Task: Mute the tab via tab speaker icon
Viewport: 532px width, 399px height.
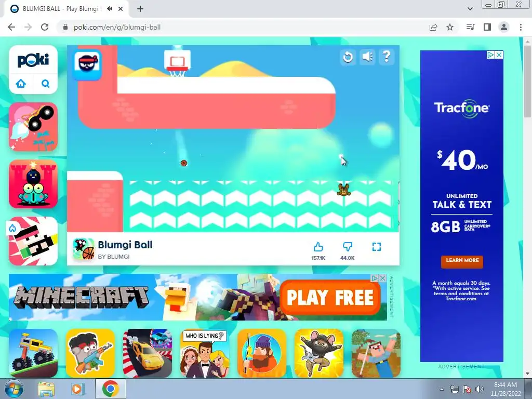Action: (x=109, y=9)
